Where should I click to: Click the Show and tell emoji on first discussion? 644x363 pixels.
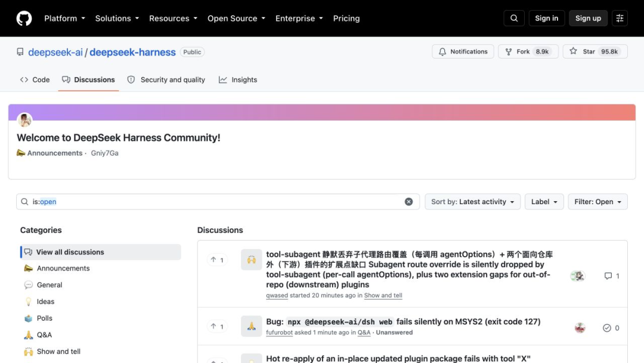coord(252,259)
